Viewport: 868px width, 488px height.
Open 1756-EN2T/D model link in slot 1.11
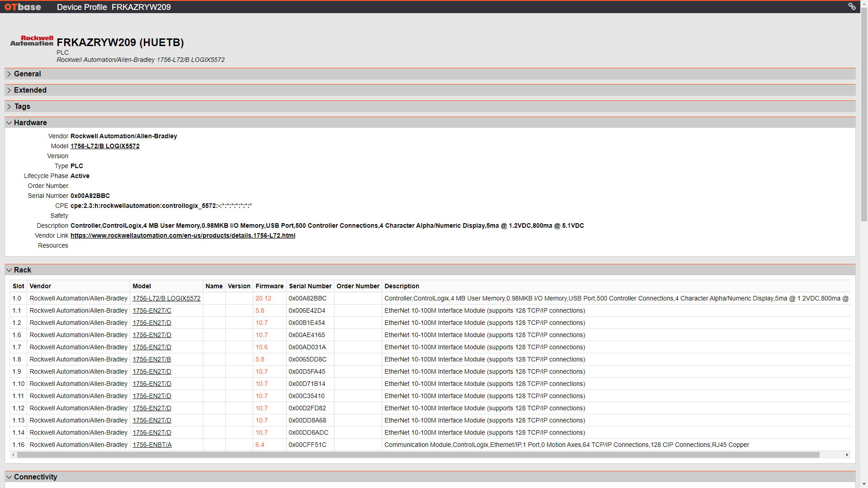152,396
